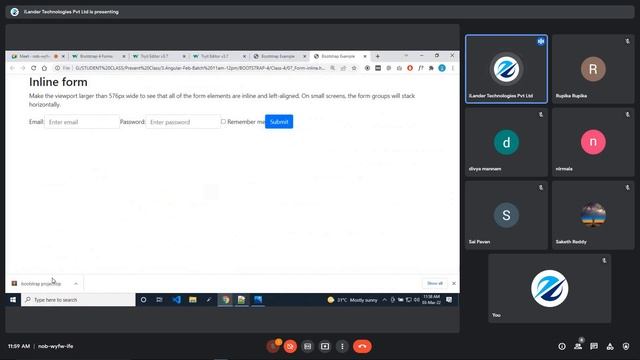
Task: Toggle captions in the Meet toolbar
Action: [x=308, y=347]
